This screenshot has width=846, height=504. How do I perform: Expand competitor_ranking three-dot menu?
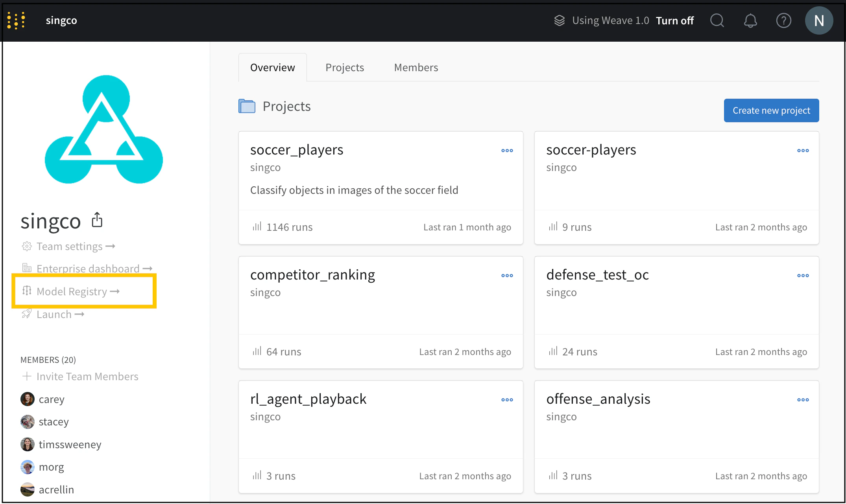[507, 276]
